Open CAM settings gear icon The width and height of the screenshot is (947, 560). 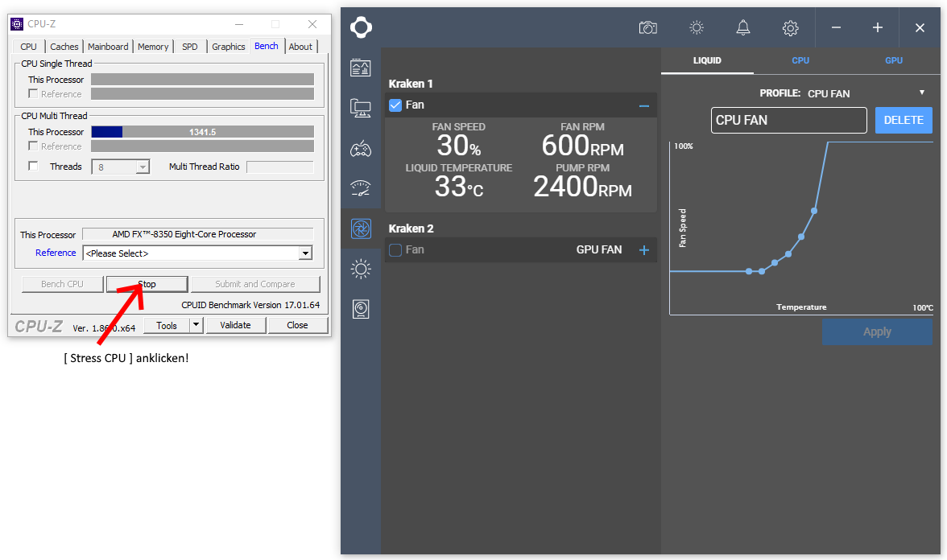click(x=790, y=27)
